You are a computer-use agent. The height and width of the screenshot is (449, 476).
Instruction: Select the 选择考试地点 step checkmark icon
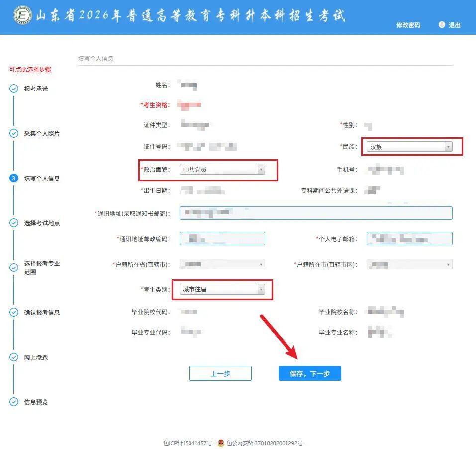[14, 223]
